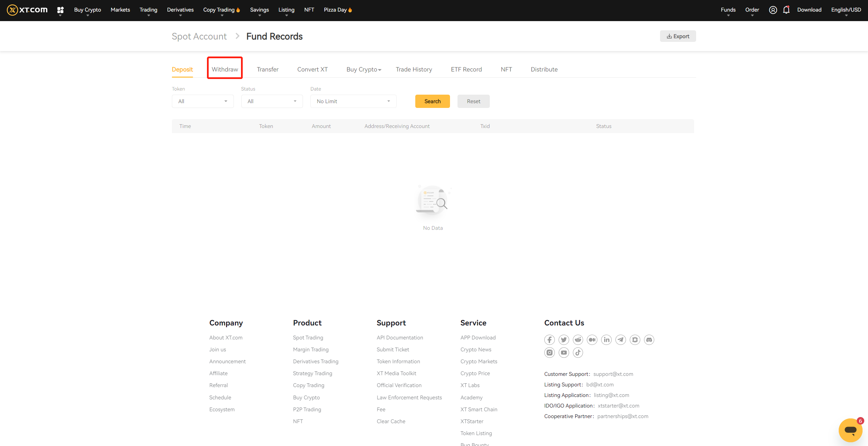Open the Token filter dropdown
Image resolution: width=868 pixels, height=446 pixels.
pyautogui.click(x=203, y=101)
